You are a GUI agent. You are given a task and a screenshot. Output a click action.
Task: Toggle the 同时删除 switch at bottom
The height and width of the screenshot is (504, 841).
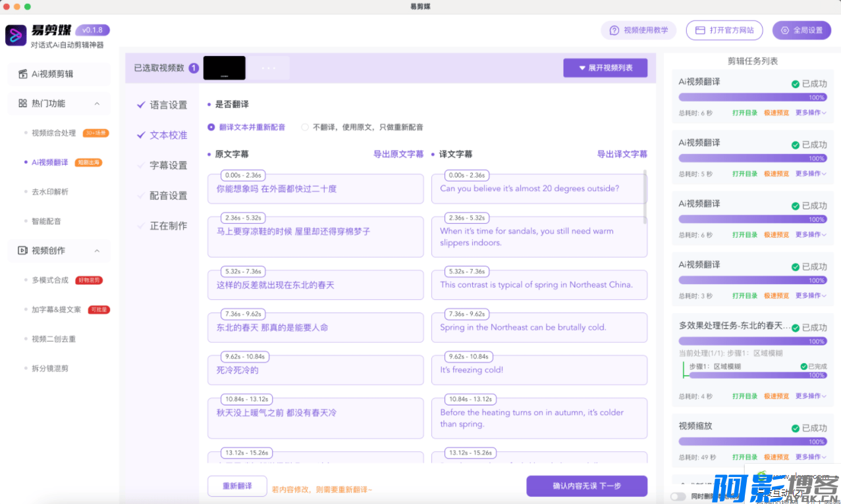coord(678,496)
